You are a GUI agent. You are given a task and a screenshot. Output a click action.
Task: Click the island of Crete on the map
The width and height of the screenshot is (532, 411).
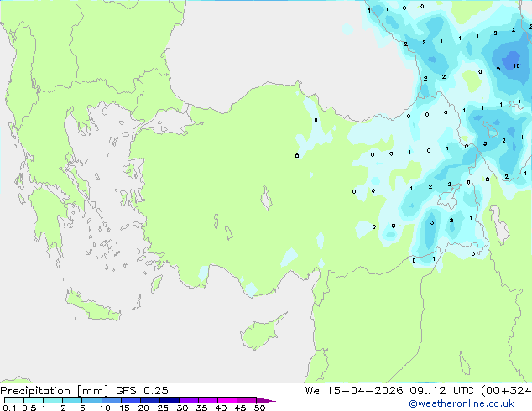pos(92,306)
